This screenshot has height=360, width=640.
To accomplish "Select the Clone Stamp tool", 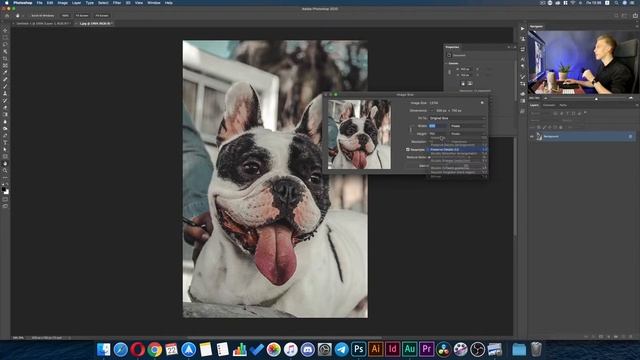I will click(x=5, y=93).
